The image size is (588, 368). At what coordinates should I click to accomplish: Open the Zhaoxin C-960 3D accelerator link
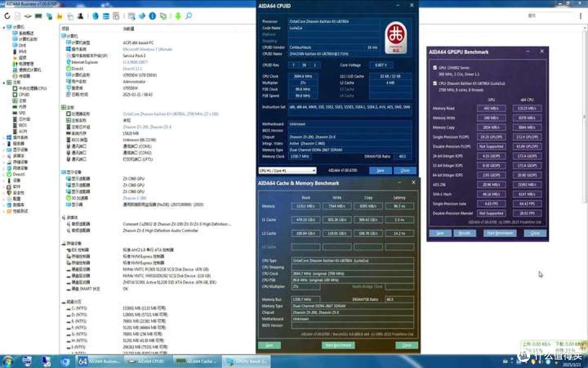tap(134, 198)
